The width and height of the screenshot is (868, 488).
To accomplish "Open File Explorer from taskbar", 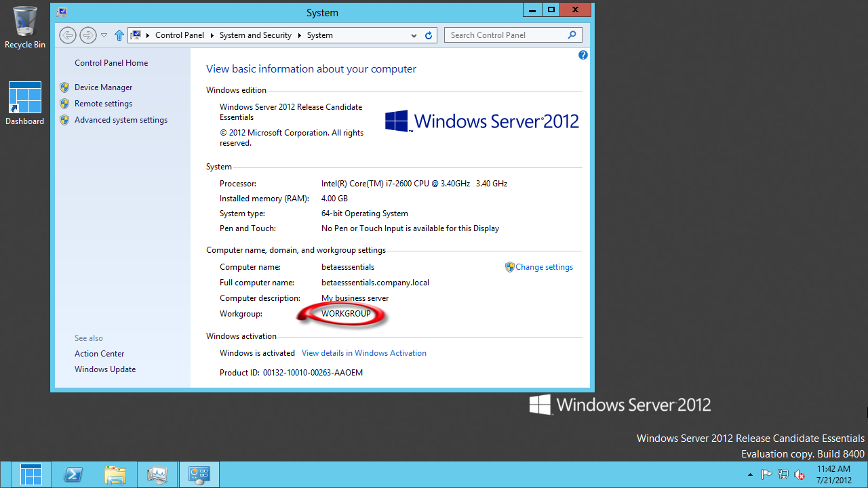I will pyautogui.click(x=115, y=474).
